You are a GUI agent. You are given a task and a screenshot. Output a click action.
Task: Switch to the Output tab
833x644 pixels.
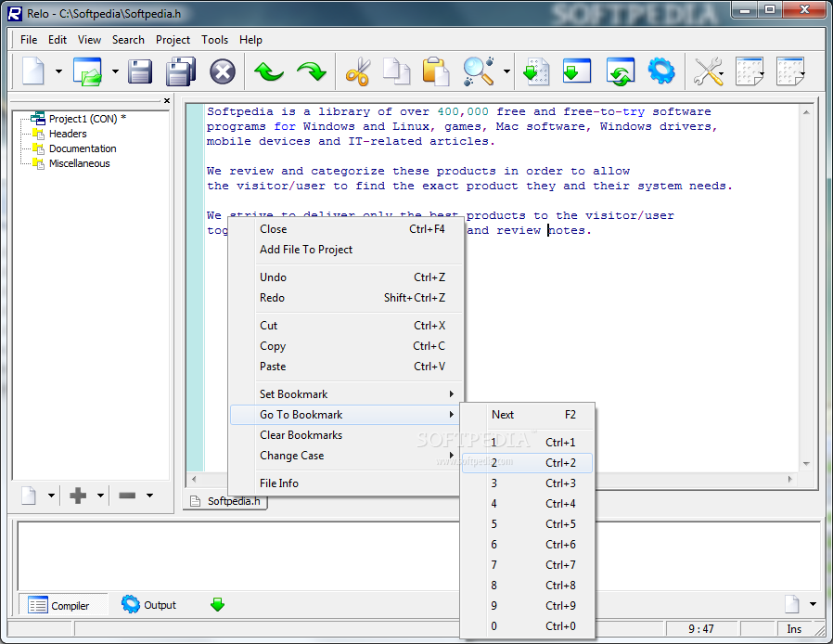pyautogui.click(x=149, y=605)
